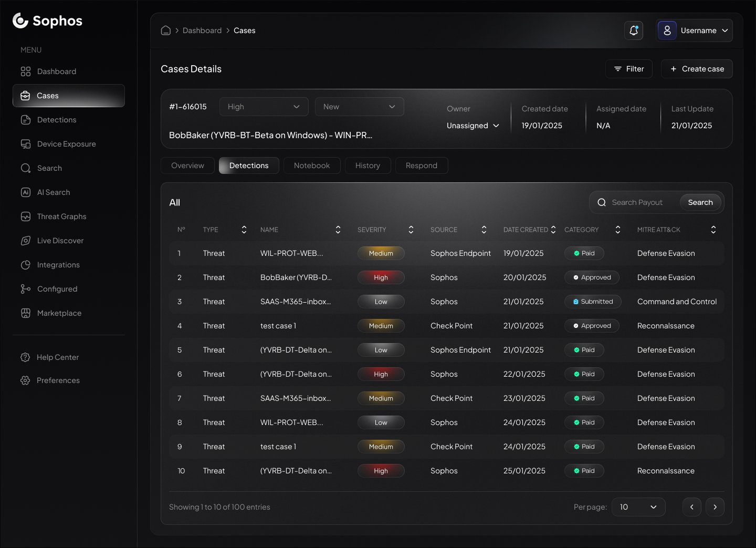Open the status dropdown showing New
Image resolution: width=756 pixels, height=548 pixels.
[359, 107]
